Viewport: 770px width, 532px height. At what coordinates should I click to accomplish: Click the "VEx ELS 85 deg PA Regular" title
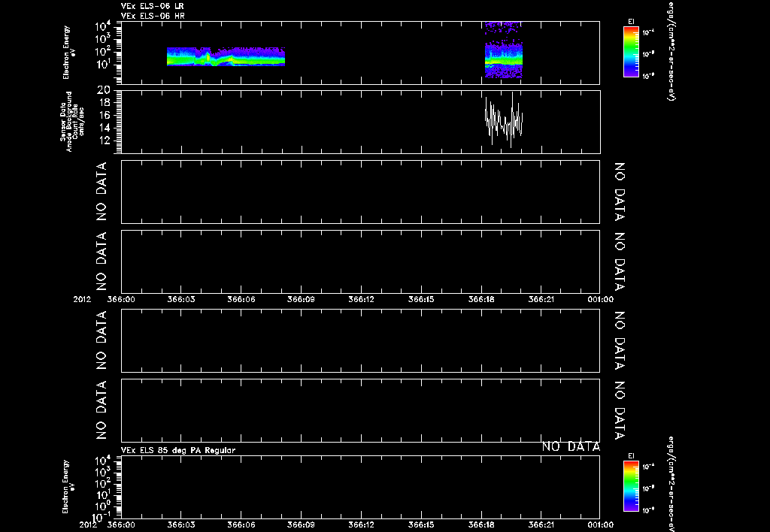coord(177,450)
